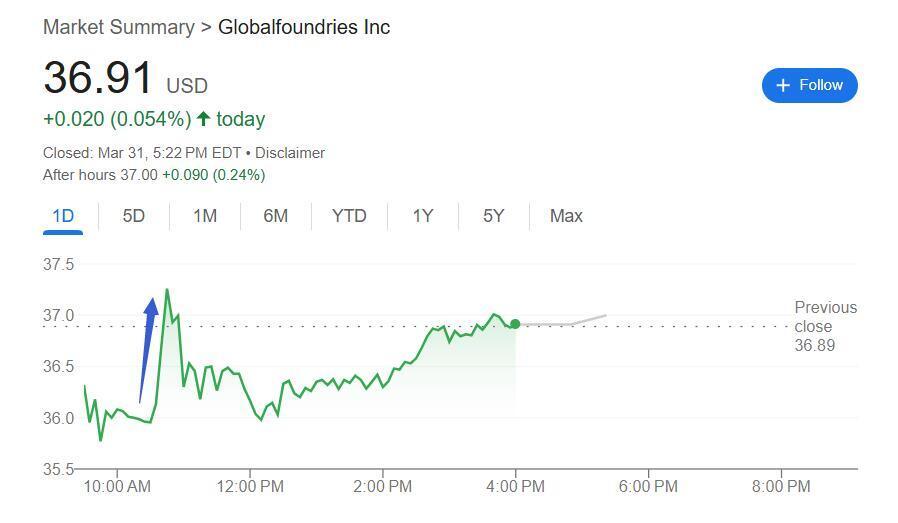
Task: Click the 36.91 USD price value
Action: click(x=98, y=79)
